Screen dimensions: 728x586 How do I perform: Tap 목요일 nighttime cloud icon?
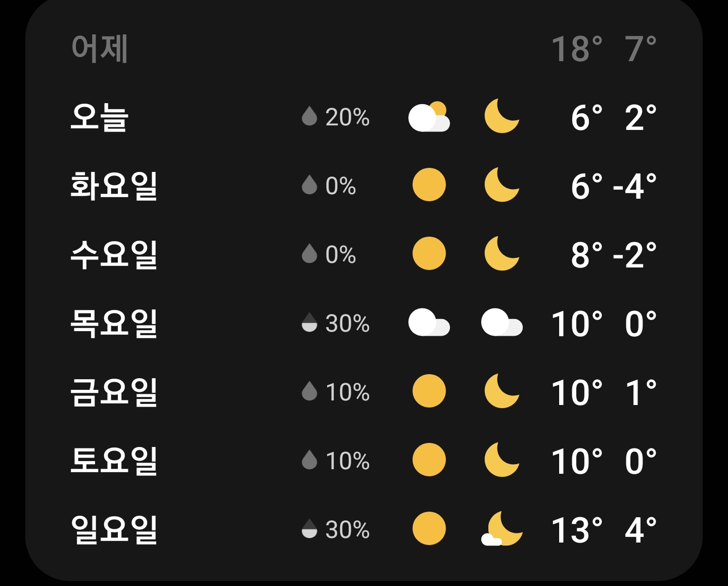pyautogui.click(x=502, y=323)
